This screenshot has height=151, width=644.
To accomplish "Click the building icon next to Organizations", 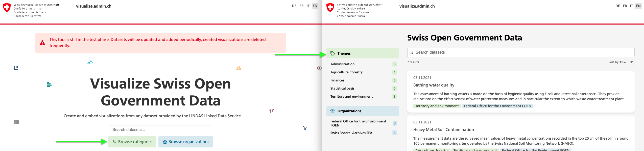I will tap(332, 111).
